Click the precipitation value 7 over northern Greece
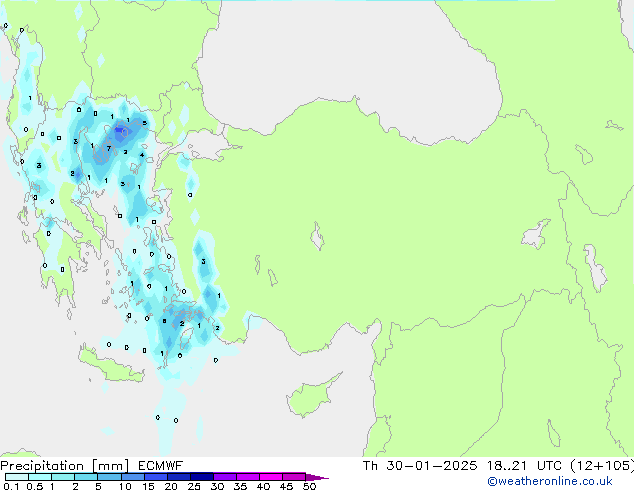Image resolution: width=634 pixels, height=490 pixels. click(x=108, y=148)
